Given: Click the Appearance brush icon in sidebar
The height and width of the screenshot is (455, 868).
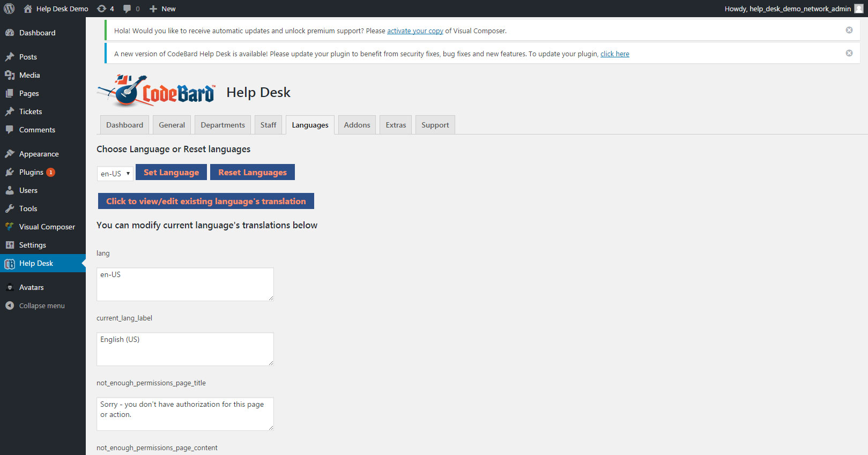Looking at the screenshot, I should (10, 154).
